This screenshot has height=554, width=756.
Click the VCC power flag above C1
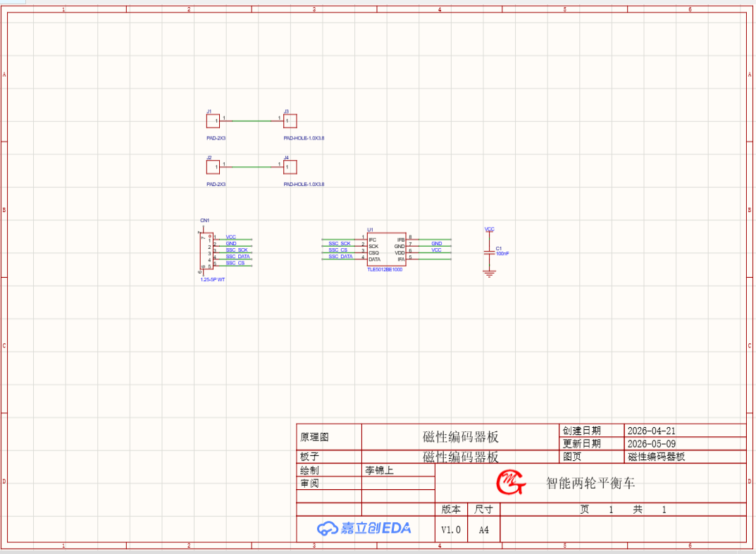[x=490, y=230]
